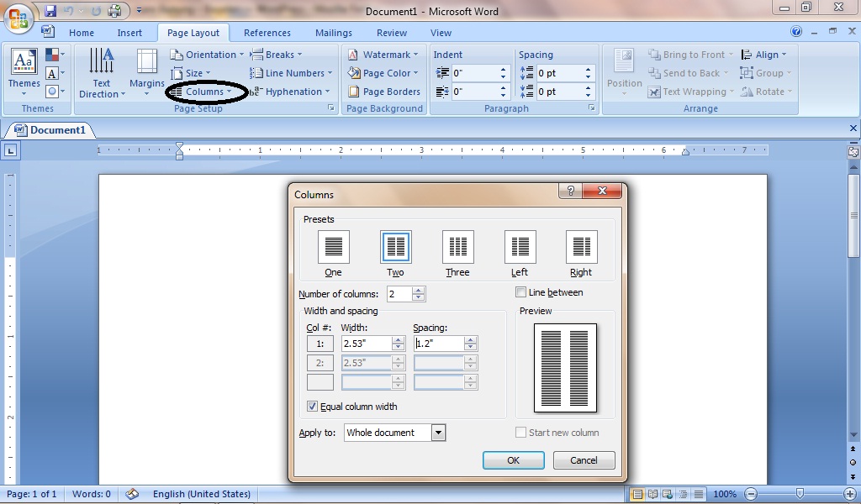Switch to the Review tab
Image resolution: width=861 pixels, height=504 pixels.
pyautogui.click(x=392, y=33)
